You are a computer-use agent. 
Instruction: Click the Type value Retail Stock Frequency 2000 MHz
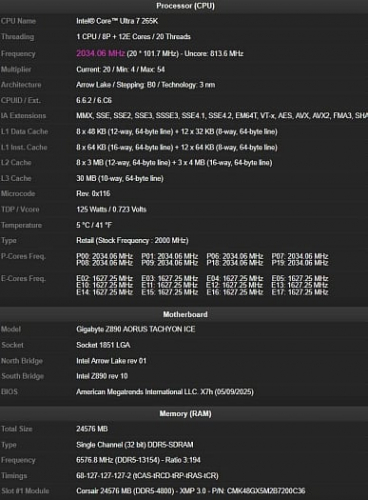click(x=132, y=240)
